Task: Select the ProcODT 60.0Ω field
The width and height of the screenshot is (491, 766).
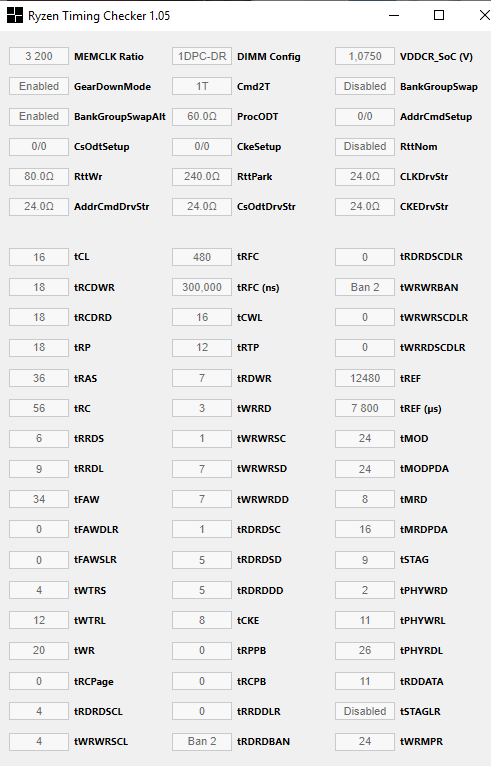Action: 202,116
